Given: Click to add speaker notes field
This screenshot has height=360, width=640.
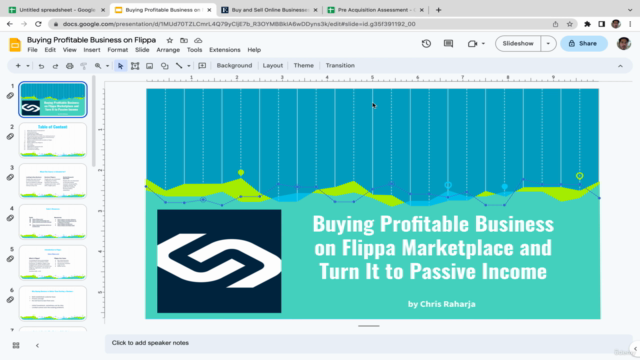Looking at the screenshot, I should pos(369,343).
